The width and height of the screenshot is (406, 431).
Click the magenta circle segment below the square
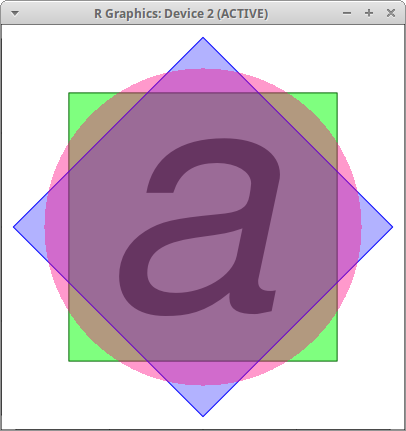(x=203, y=373)
